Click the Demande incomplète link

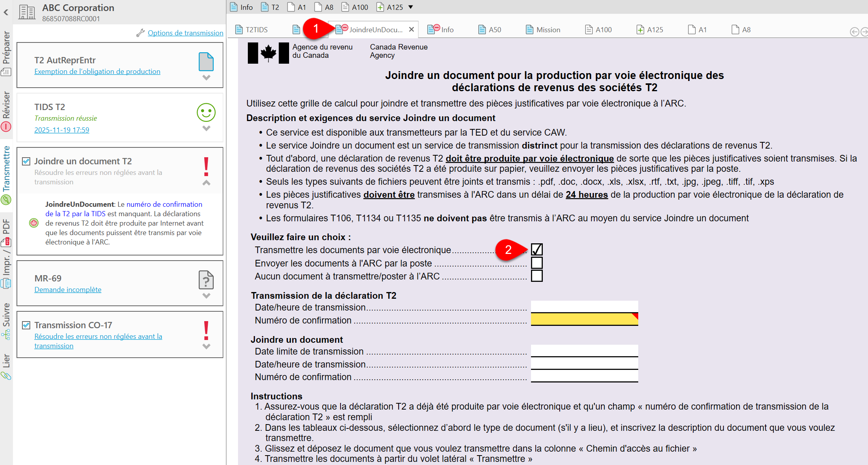point(68,290)
